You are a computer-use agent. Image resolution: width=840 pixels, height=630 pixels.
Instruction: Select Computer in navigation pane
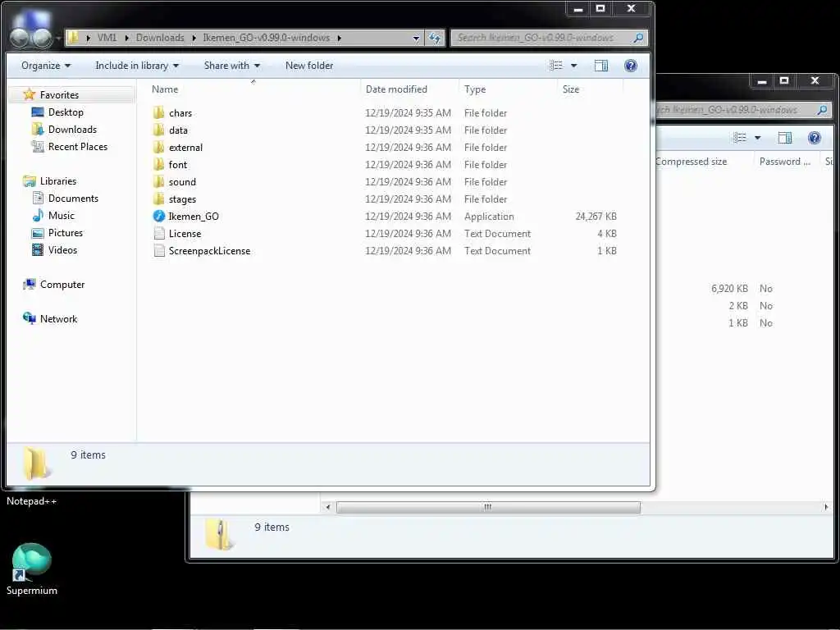pos(62,285)
